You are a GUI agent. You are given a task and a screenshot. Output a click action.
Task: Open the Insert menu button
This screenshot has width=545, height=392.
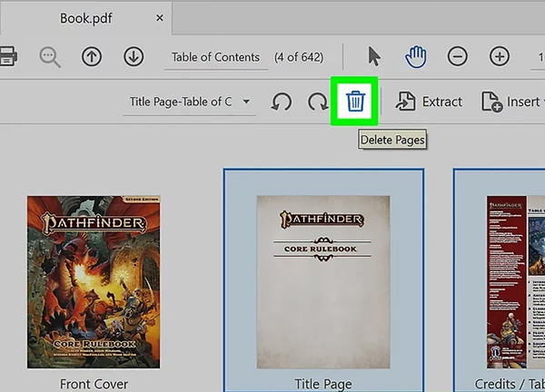[x=512, y=102]
